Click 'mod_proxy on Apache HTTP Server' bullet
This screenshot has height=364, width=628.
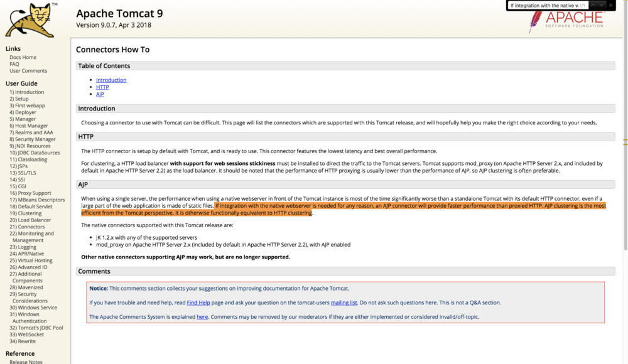(x=223, y=245)
